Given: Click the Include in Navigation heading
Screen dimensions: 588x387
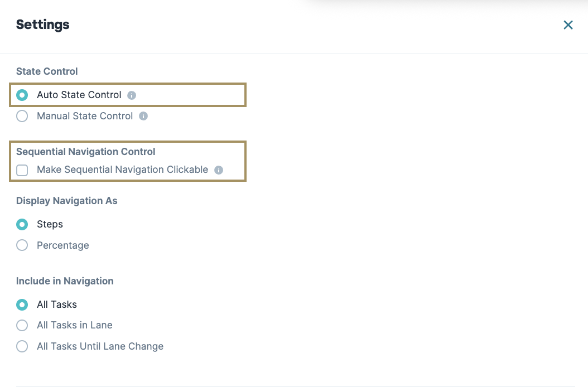Looking at the screenshot, I should pos(65,281).
